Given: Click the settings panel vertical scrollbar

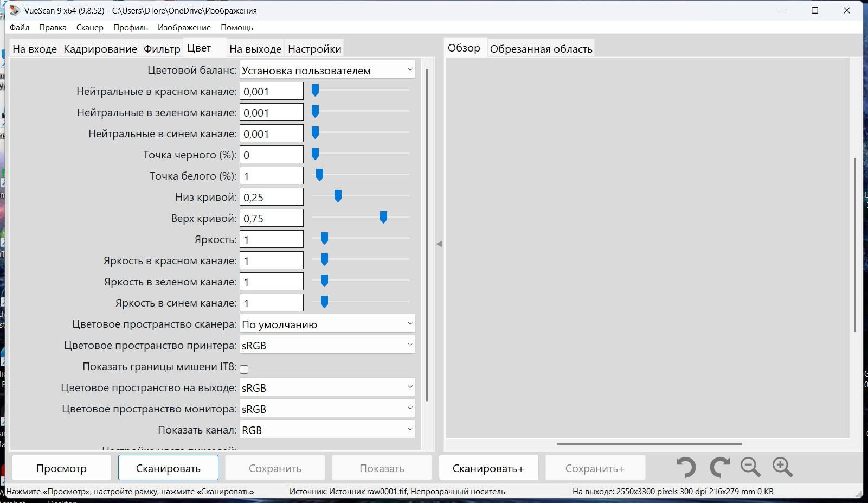Looking at the screenshot, I should 427,235.
